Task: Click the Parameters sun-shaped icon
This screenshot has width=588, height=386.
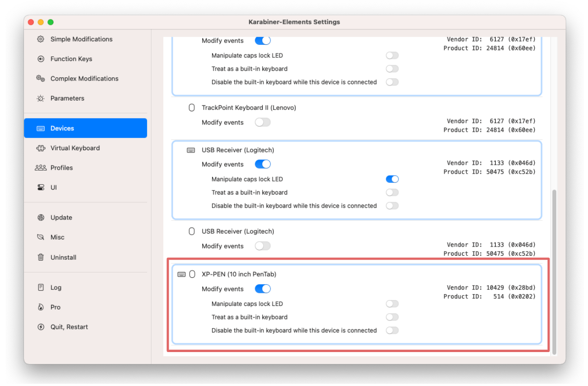Action: 41,98
